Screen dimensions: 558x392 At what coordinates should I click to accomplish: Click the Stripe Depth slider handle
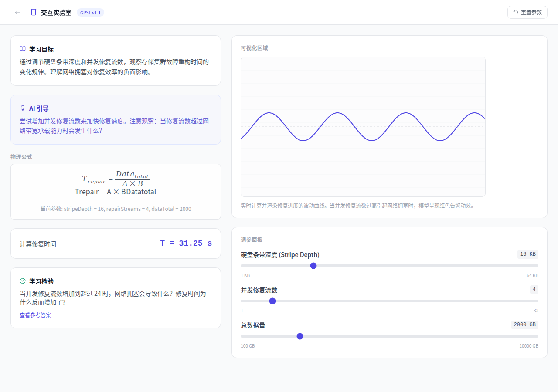(x=313, y=266)
